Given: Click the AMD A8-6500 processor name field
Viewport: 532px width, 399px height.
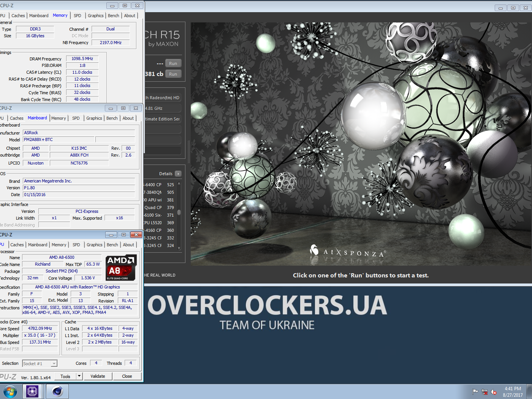Looking at the screenshot, I should tap(62, 257).
